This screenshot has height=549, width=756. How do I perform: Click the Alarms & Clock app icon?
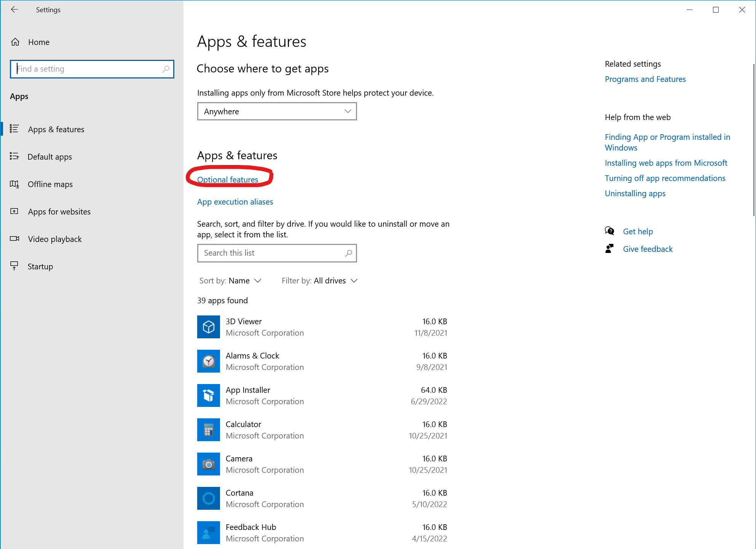[208, 361]
